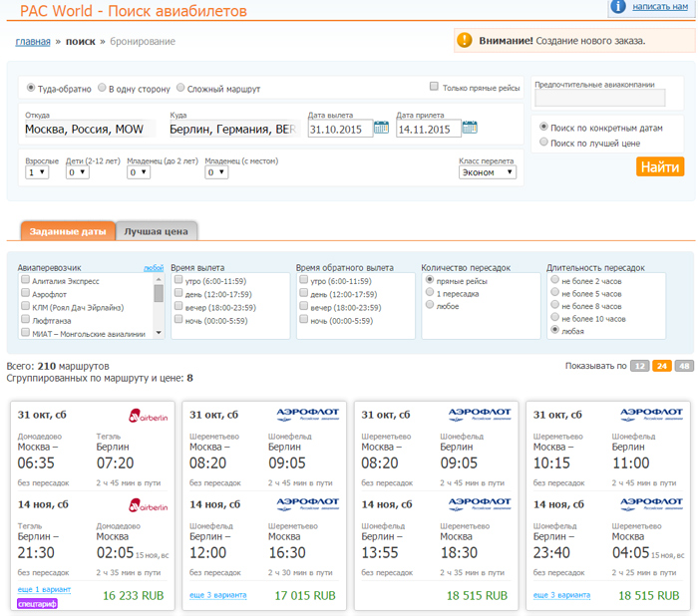Choose Поиск по конкретным датам

coord(543,127)
